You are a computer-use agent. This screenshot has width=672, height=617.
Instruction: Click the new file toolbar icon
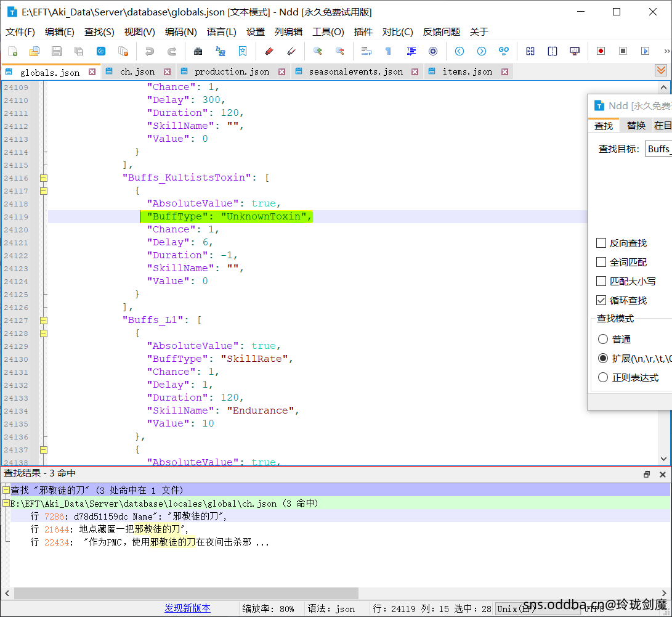tap(12, 51)
